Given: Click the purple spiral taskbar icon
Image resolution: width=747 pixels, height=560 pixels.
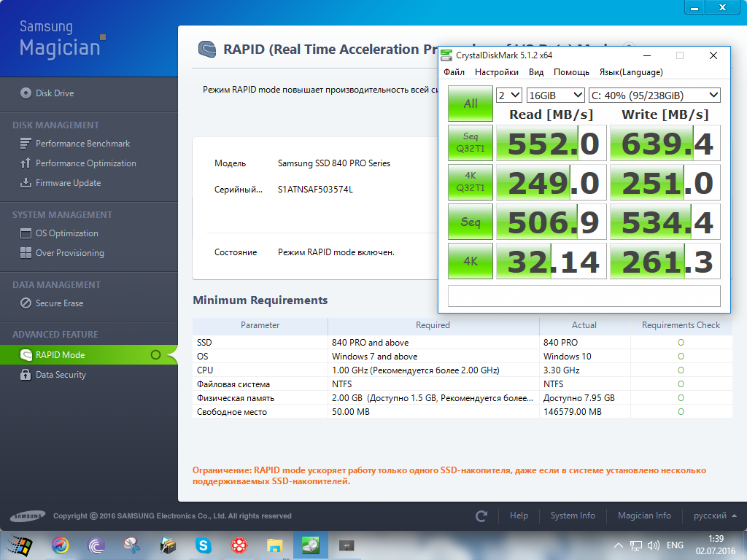Looking at the screenshot, I should tap(96, 545).
